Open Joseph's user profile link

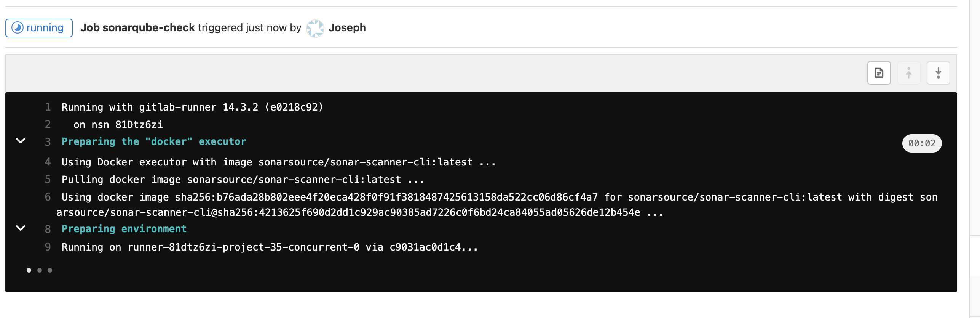(x=347, y=28)
